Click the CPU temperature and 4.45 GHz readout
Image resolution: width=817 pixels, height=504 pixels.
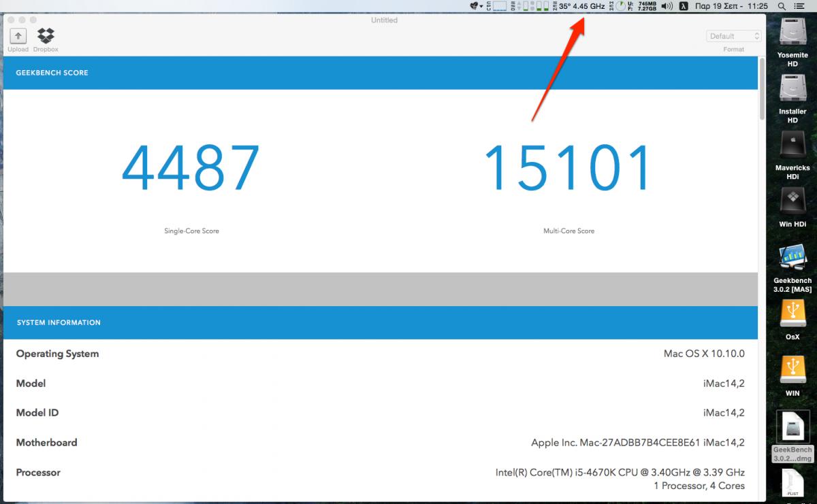tap(581, 6)
